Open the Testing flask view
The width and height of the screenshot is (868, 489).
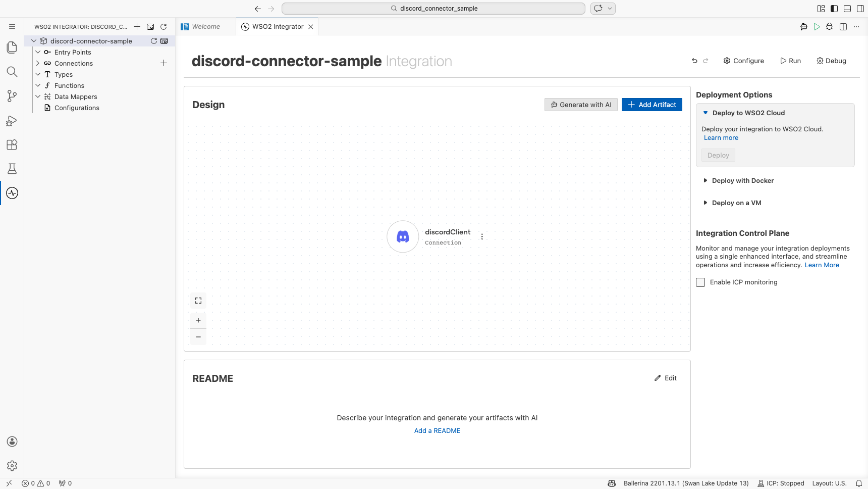pos(12,169)
